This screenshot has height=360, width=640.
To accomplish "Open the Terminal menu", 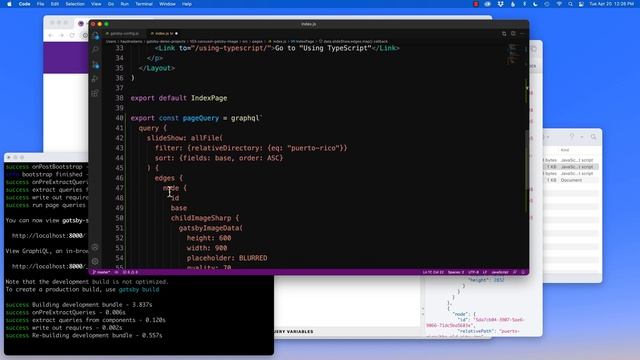I will pyautogui.click(x=144, y=4).
